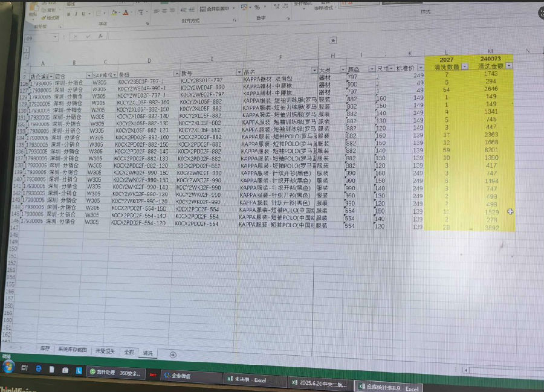Open the 清洗数量 filter dropdown
Image resolution: width=544 pixels, height=392 pixels.
[x=465, y=66]
